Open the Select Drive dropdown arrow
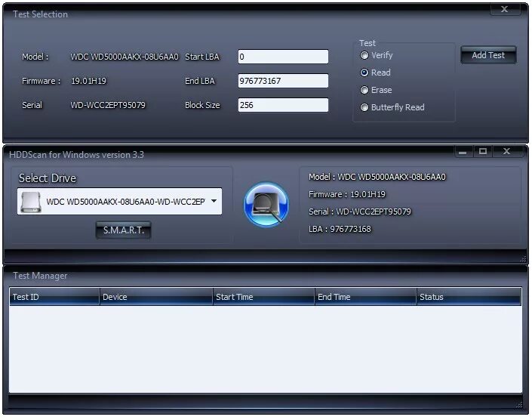This screenshot has height=420, width=532. 214,201
